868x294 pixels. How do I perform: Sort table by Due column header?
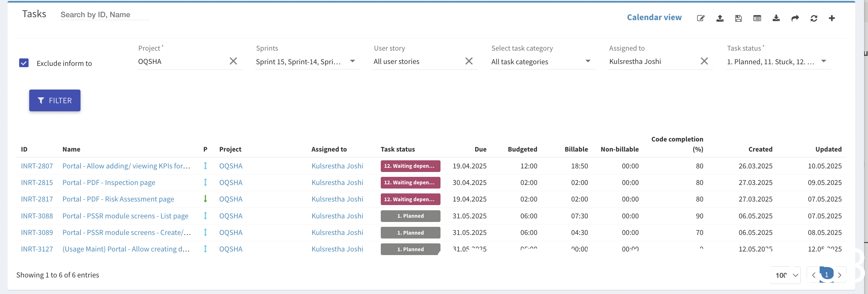point(480,149)
